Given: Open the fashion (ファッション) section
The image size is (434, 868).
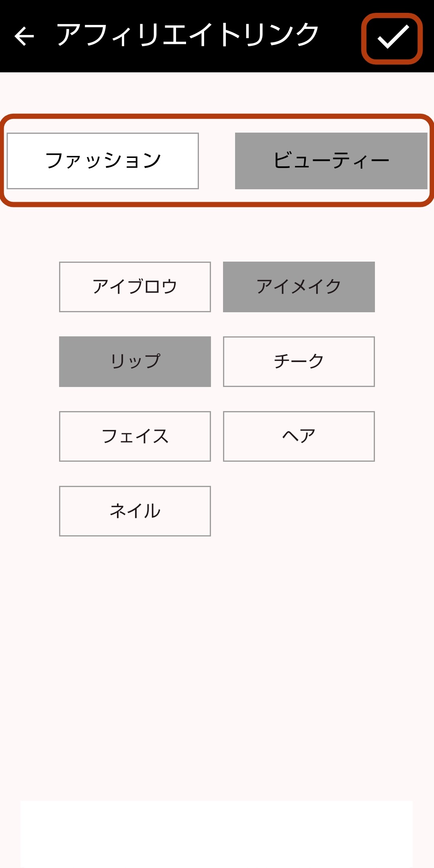Looking at the screenshot, I should pos(103,161).
